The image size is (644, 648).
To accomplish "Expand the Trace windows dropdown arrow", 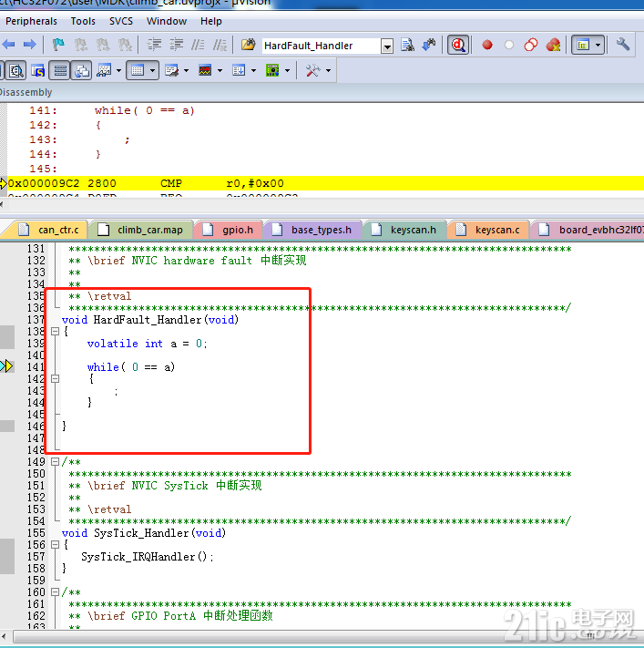I will [x=253, y=71].
